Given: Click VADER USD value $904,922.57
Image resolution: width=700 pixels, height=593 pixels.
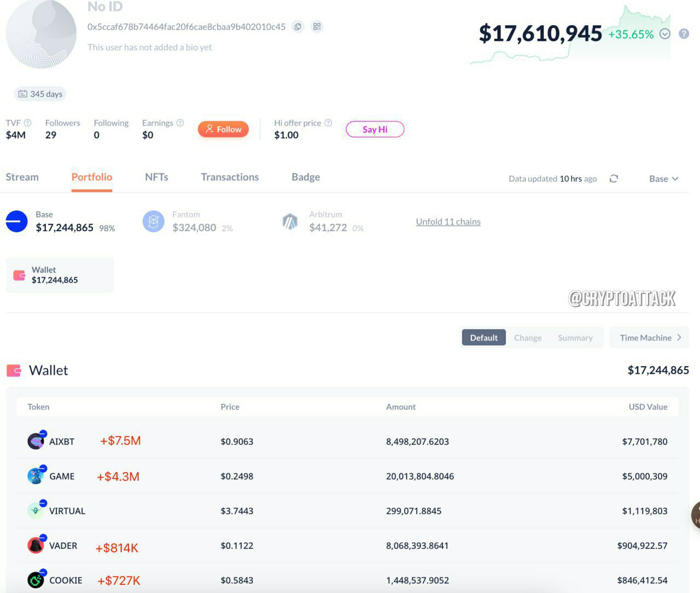Looking at the screenshot, I should (643, 545).
